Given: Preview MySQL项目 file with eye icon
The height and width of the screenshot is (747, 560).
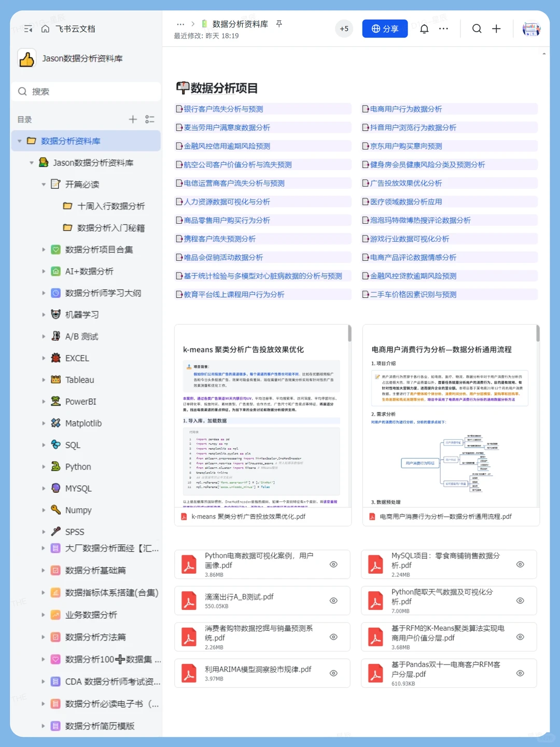Looking at the screenshot, I should coord(520,564).
